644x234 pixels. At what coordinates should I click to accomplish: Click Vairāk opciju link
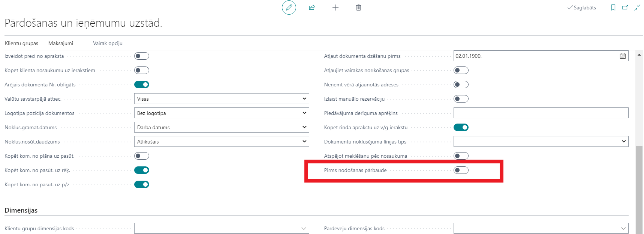pos(108,43)
